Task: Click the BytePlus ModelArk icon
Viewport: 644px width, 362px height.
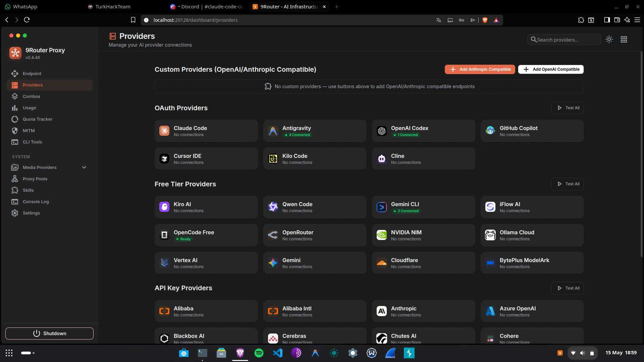Action: [490, 263]
